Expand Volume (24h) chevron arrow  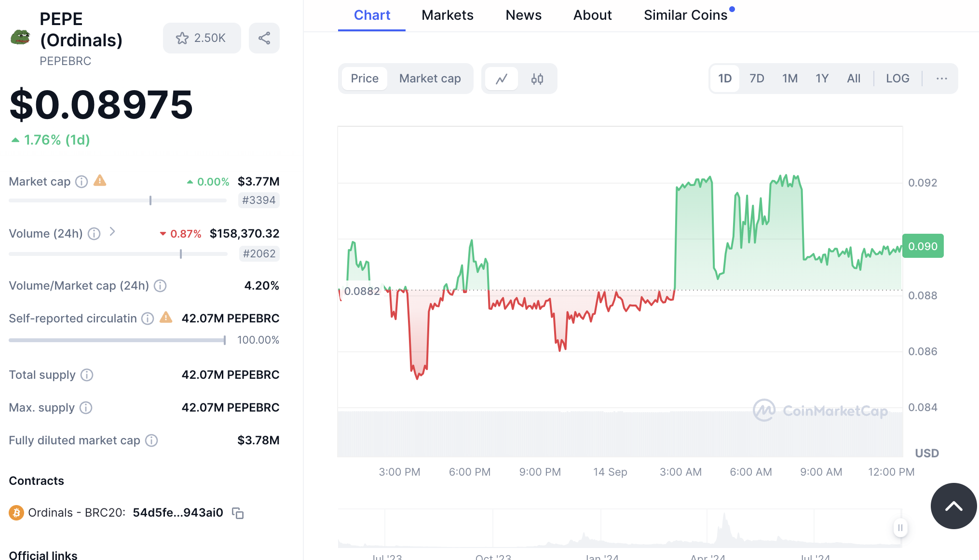(112, 232)
